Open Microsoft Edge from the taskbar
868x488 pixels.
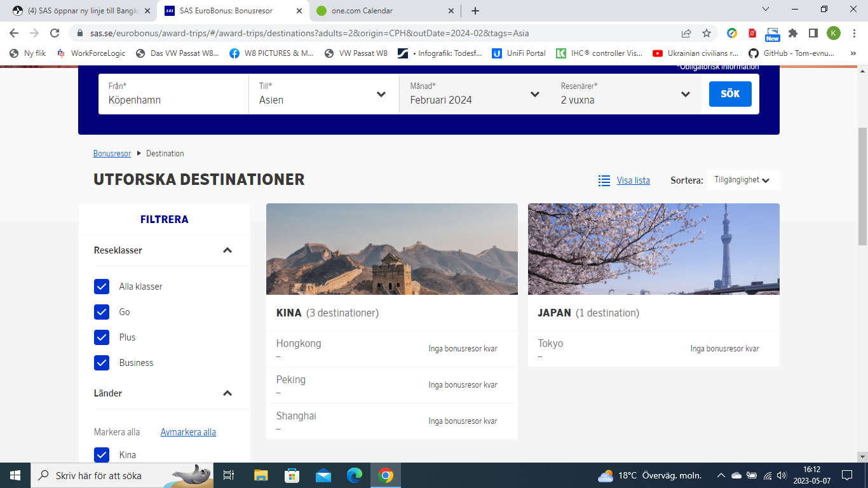pyautogui.click(x=355, y=475)
